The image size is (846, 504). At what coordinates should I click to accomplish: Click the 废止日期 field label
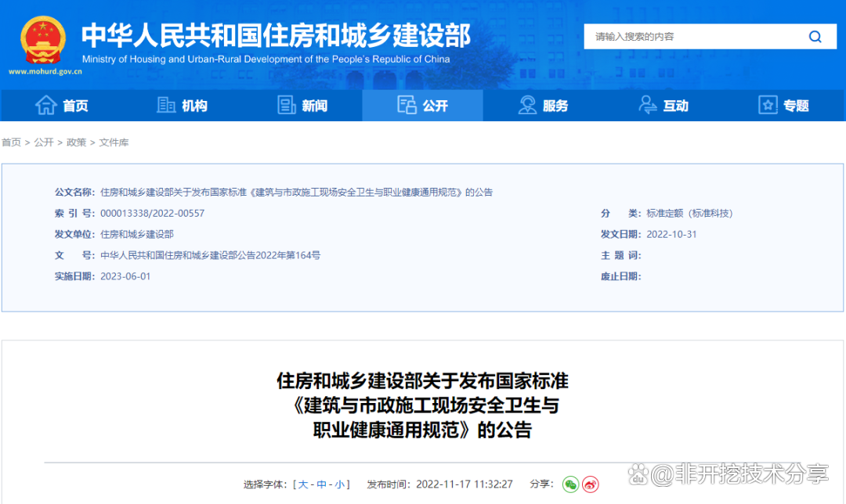pyautogui.click(x=621, y=276)
